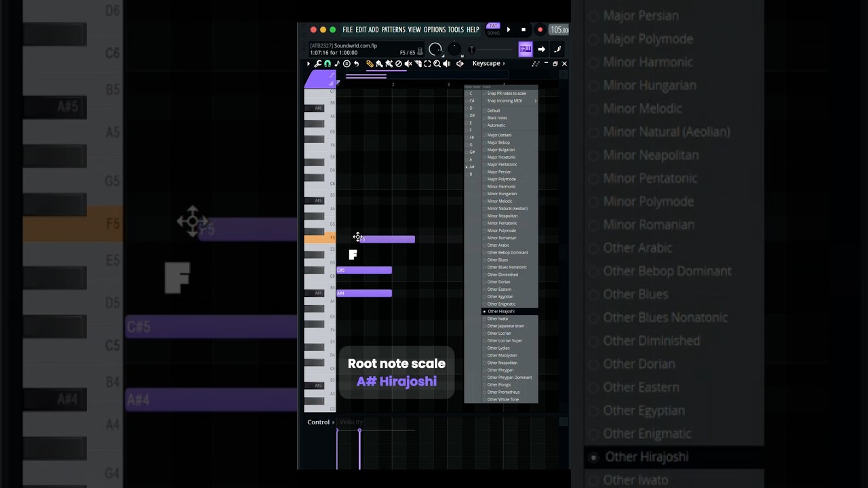The image size is (868, 488).
Task: Choose Minor Natural (Aeolian) scale
Action: point(507,208)
